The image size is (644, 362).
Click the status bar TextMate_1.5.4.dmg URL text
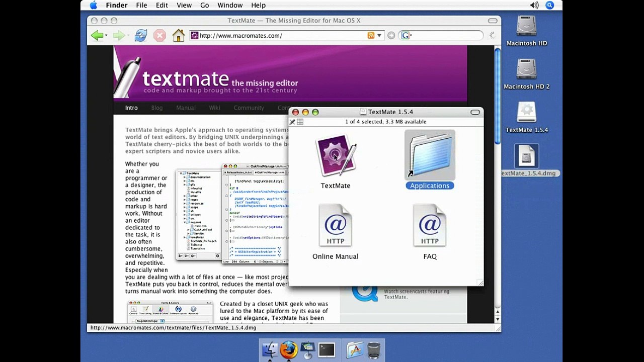coord(173,328)
